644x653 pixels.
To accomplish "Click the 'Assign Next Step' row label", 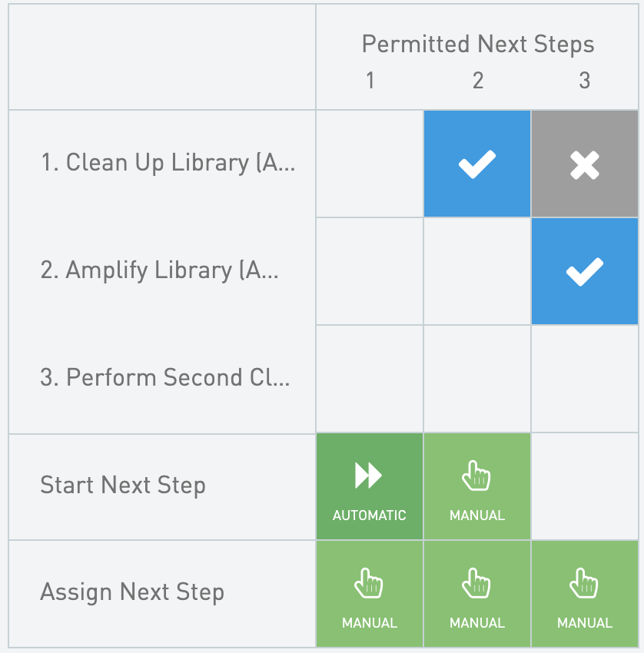I will pos(132,593).
